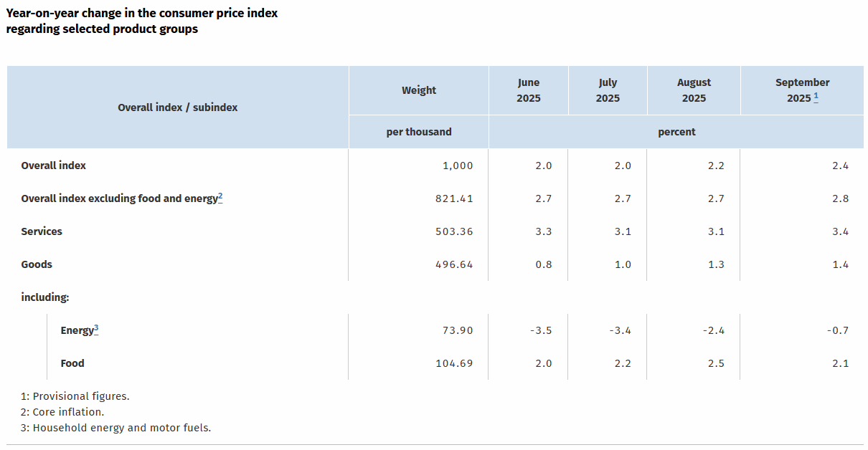This screenshot has width=868, height=450.
Task: Click the "Food" row label
Action: (x=72, y=363)
